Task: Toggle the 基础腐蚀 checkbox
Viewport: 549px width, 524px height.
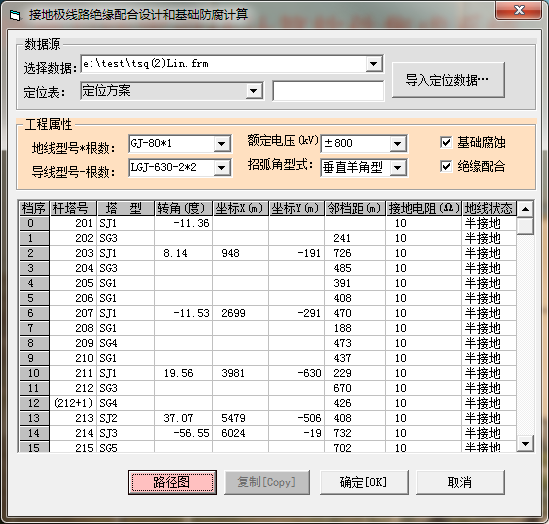Action: pyautogui.click(x=446, y=142)
